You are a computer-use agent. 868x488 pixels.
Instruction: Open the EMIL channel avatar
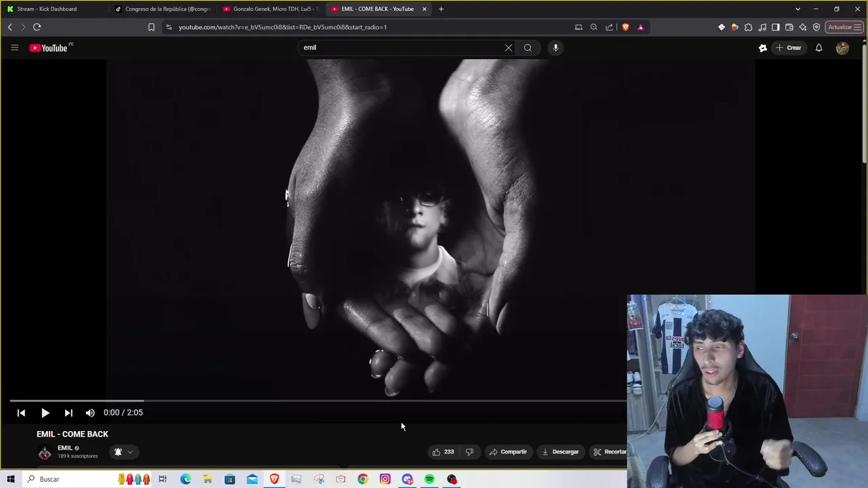coord(45,452)
